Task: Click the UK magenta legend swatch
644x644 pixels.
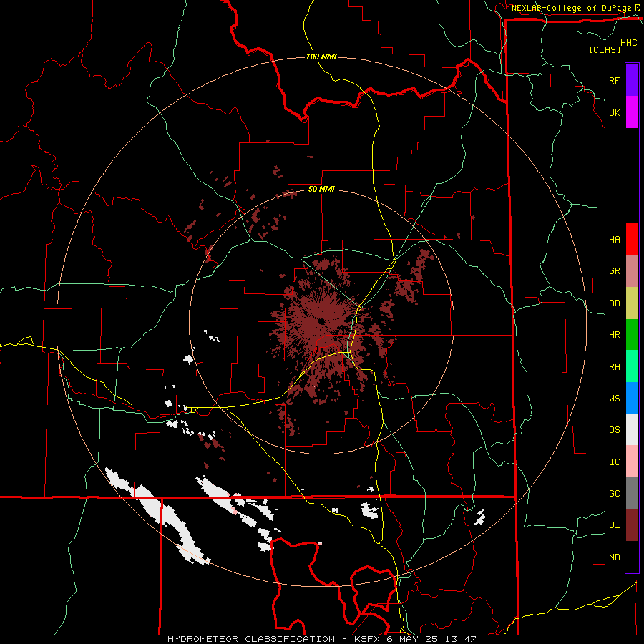Action: [632, 112]
